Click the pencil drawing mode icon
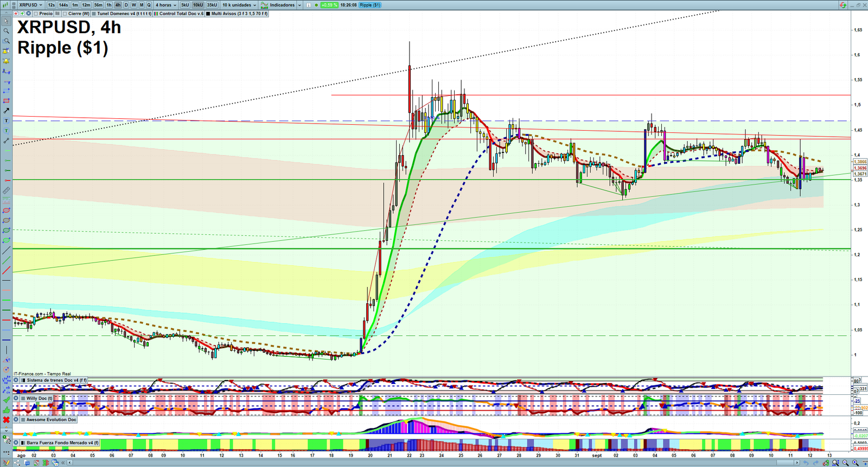Image resolution: width=868 pixels, height=467 pixels. 7,463
